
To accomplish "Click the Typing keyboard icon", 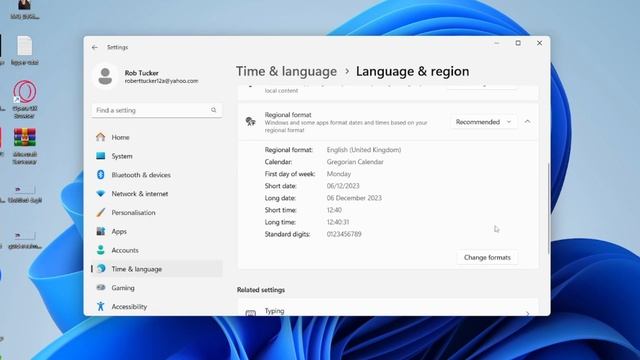I will [251, 313].
